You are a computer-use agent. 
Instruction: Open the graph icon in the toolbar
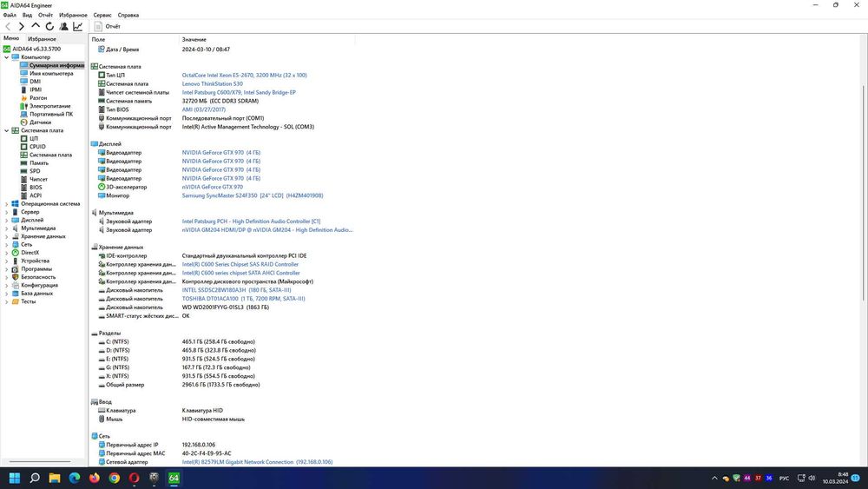pos(77,26)
